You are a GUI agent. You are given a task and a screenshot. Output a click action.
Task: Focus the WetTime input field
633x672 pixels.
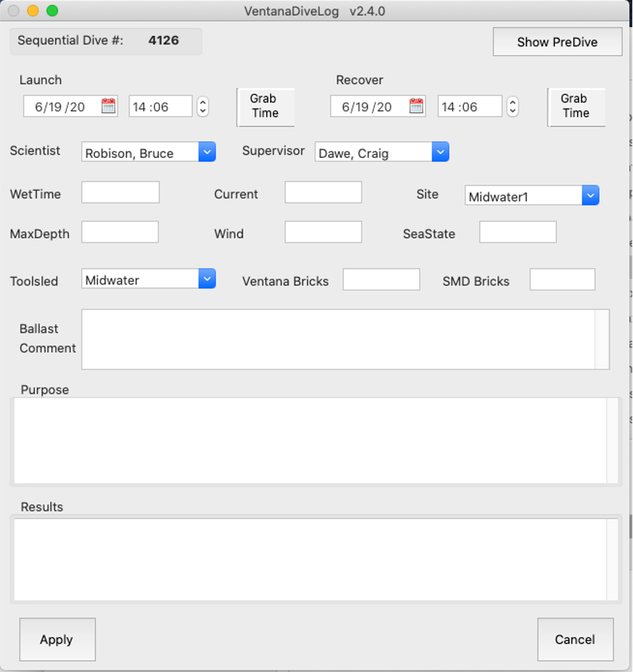(x=121, y=193)
